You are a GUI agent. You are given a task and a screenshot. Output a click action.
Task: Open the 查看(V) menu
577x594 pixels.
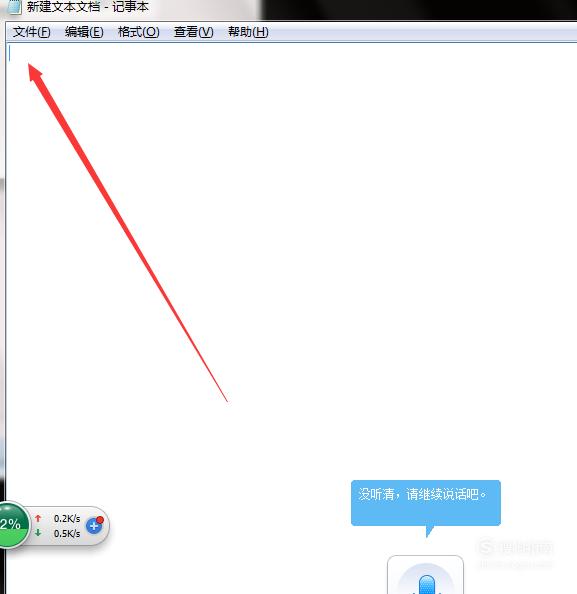193,32
